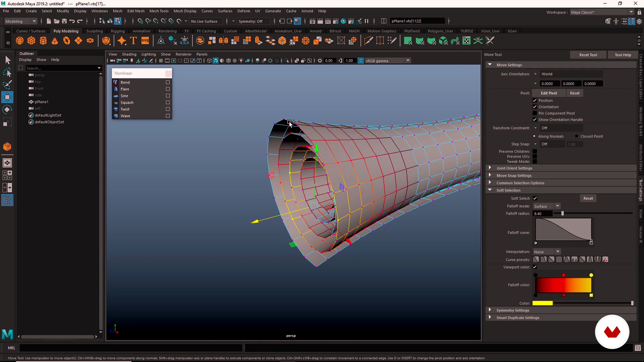Open the Mesh Tools menu
Image resolution: width=644 pixels, height=362 pixels.
(159, 11)
